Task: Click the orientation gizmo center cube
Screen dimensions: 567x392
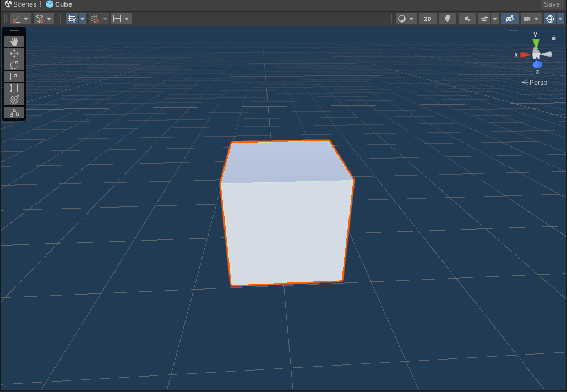Action: 536,55
